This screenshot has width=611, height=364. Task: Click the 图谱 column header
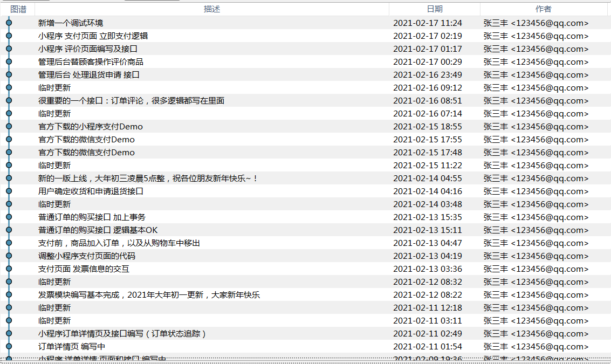(18, 9)
